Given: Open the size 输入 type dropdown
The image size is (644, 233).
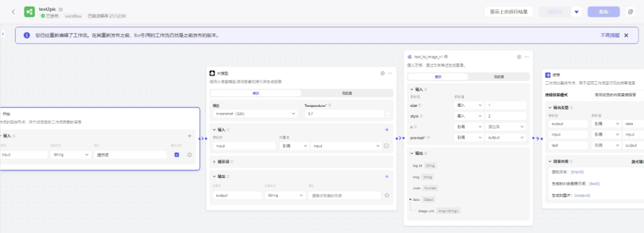Looking at the screenshot, I should tap(469, 105).
